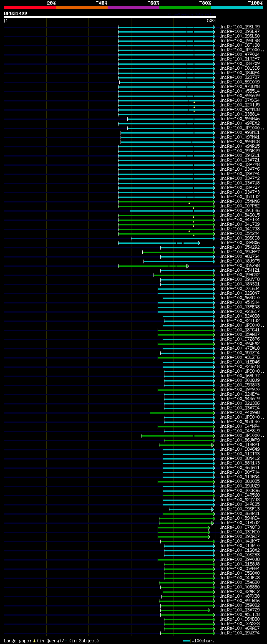Click the 500 end-position label on ruler
This screenshot has width=267, height=644.
pos(211,20)
